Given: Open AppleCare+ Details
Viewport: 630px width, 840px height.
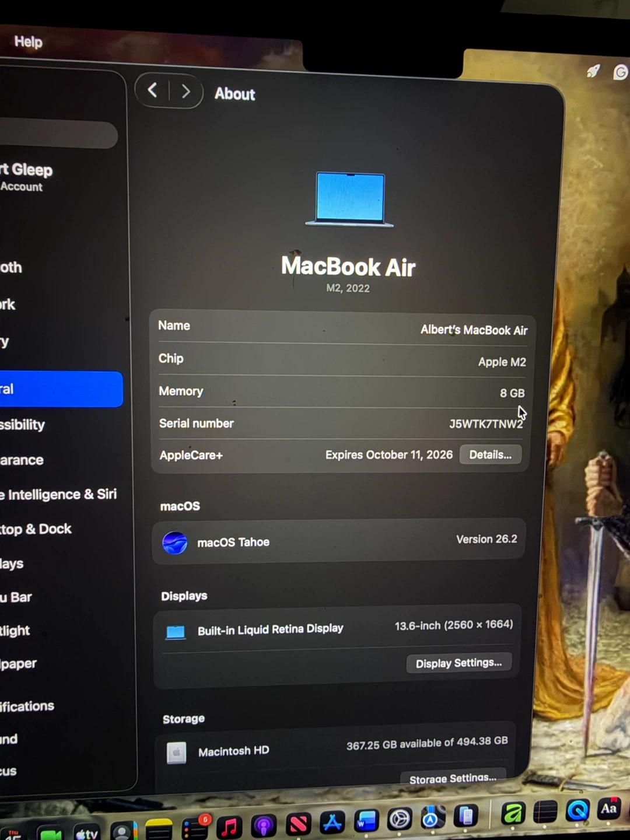Looking at the screenshot, I should coord(490,454).
